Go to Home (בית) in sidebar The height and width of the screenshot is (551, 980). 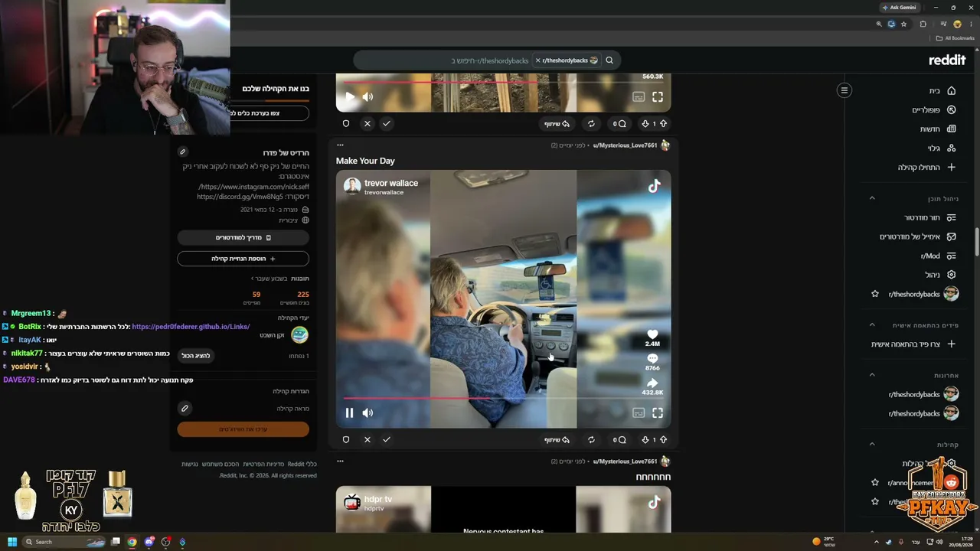[x=942, y=90]
